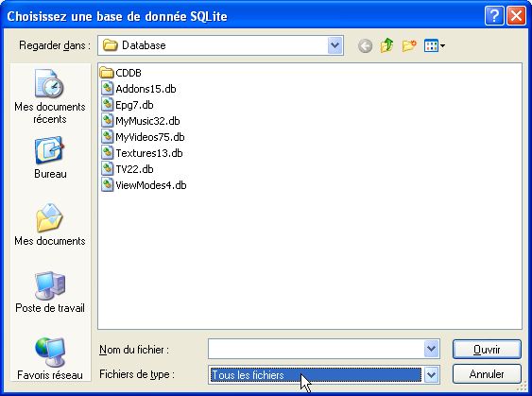Expand the Fichiers de type dropdown arrow
532x396 pixels.
[x=431, y=374]
